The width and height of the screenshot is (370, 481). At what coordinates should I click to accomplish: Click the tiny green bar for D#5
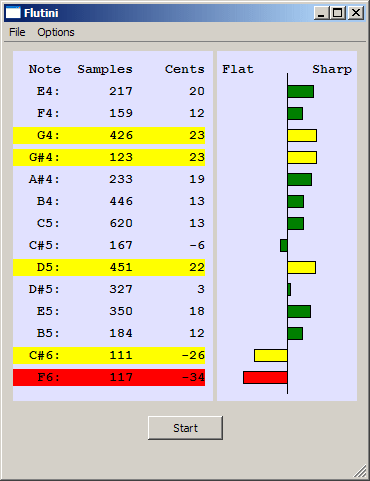(289, 290)
